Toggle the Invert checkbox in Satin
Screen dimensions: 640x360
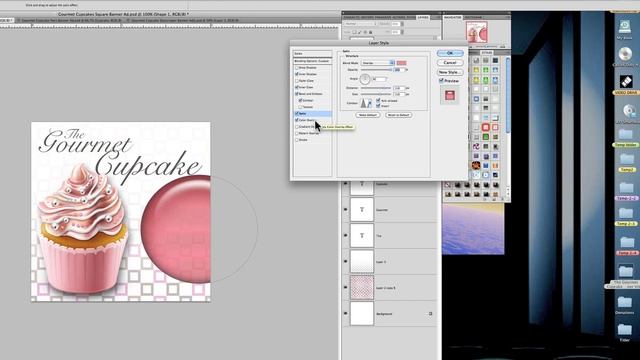coord(378,106)
